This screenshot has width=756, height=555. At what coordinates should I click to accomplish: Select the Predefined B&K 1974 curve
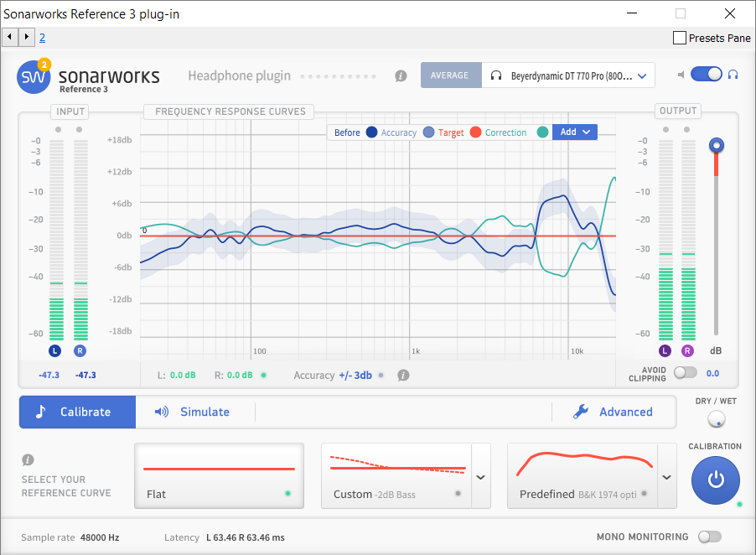click(x=583, y=476)
